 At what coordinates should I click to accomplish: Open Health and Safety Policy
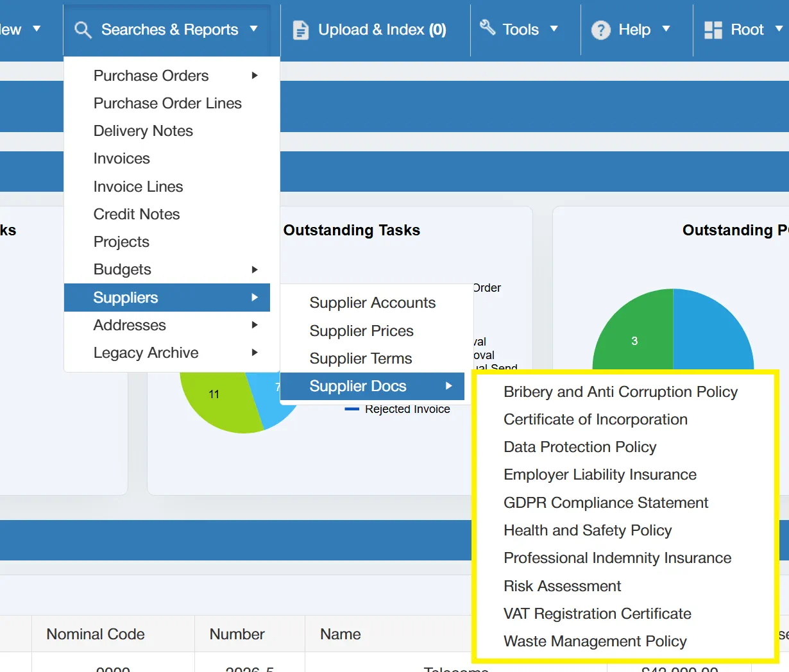(x=588, y=530)
